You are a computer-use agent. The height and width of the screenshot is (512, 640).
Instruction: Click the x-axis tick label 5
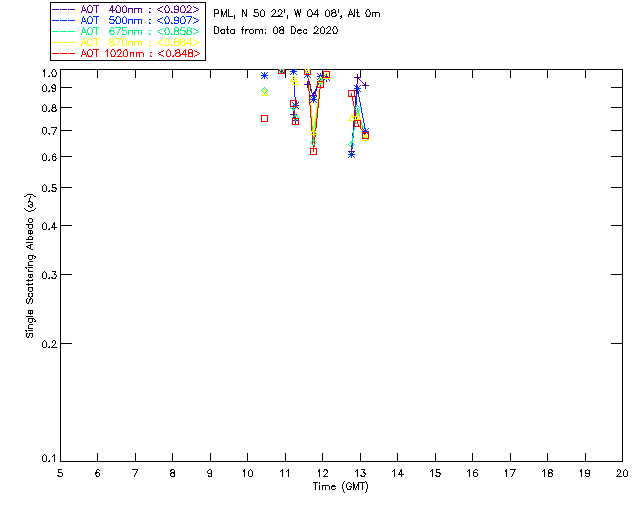click(x=60, y=472)
